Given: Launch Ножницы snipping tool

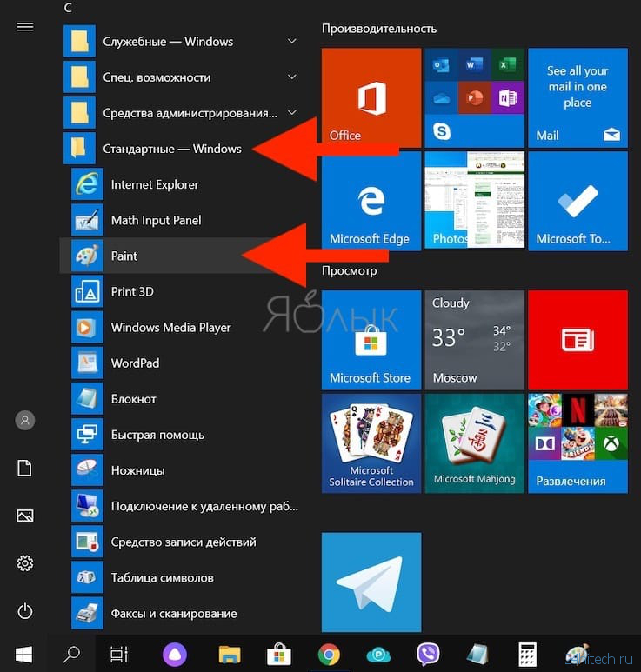Looking at the screenshot, I should (x=182, y=470).
